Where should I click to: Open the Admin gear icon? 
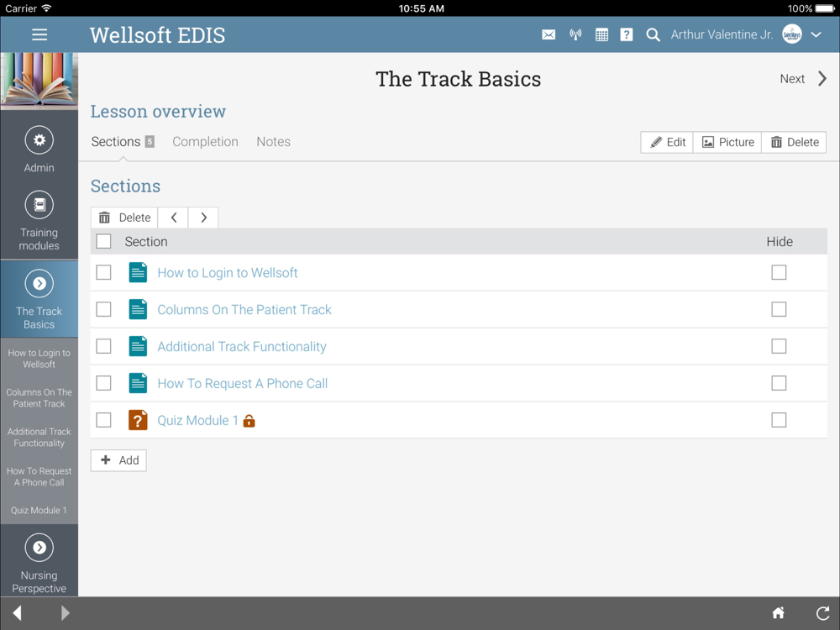pos(39,140)
